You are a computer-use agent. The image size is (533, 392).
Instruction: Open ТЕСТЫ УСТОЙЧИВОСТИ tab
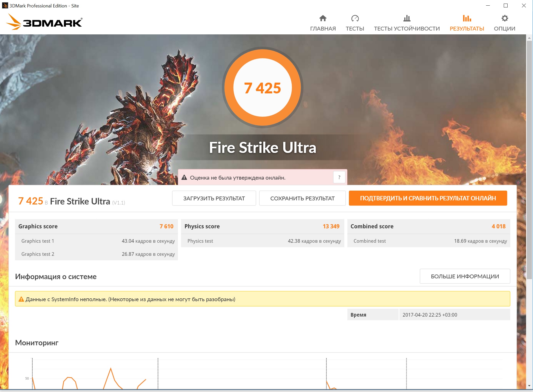point(407,28)
